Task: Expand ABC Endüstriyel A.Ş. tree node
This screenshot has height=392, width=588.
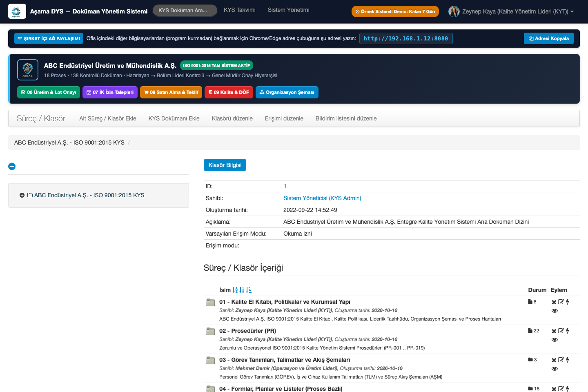Action: pyautogui.click(x=22, y=195)
